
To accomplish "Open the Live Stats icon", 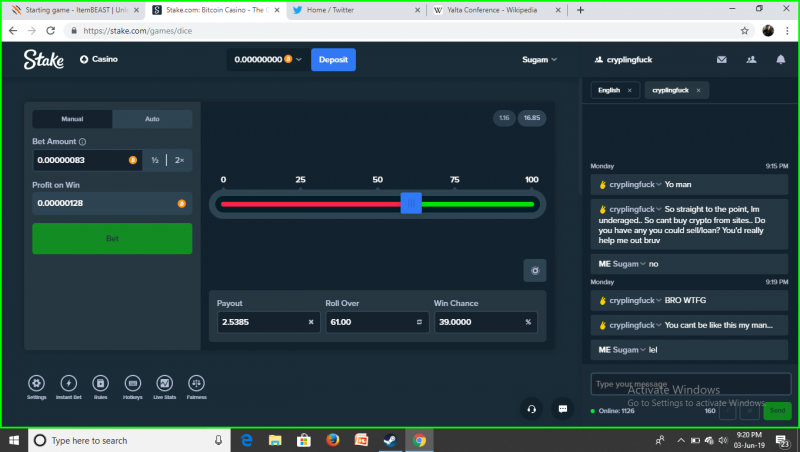I will pyautogui.click(x=165, y=383).
